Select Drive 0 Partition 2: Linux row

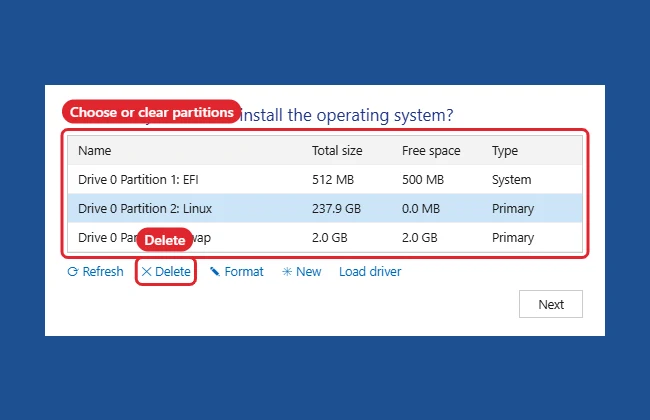pyautogui.click(x=325, y=208)
